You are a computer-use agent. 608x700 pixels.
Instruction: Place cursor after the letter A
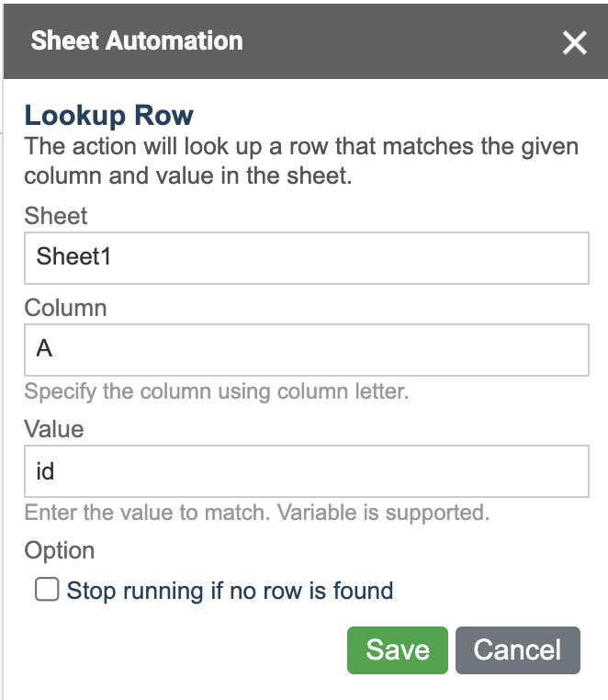[54, 349]
